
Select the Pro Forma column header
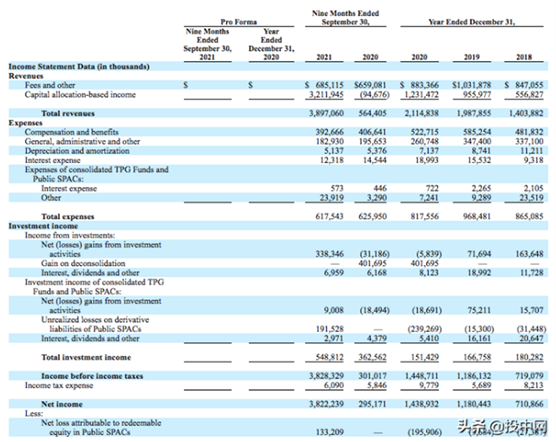(x=239, y=22)
